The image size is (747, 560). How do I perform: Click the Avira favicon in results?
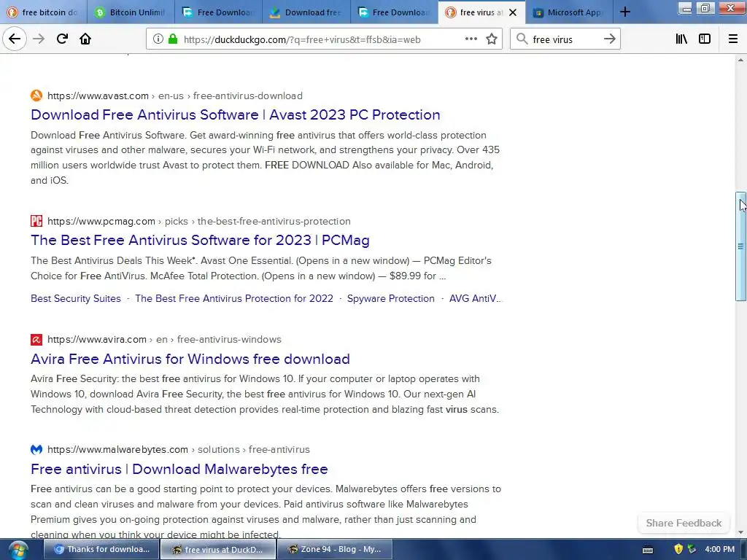click(36, 340)
